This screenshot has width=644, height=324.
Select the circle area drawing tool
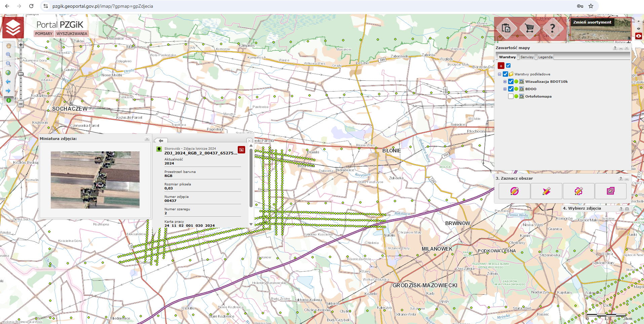click(x=514, y=191)
